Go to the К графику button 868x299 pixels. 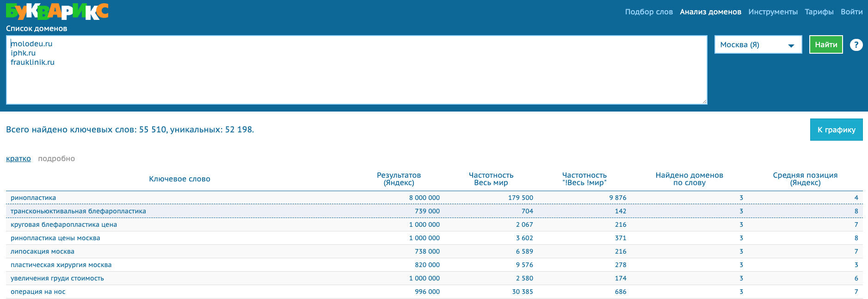(836, 130)
